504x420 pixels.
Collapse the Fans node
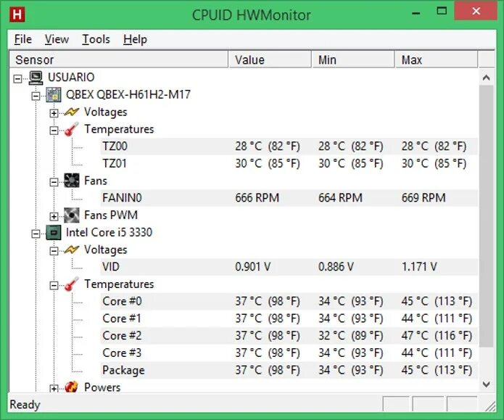[x=54, y=182]
